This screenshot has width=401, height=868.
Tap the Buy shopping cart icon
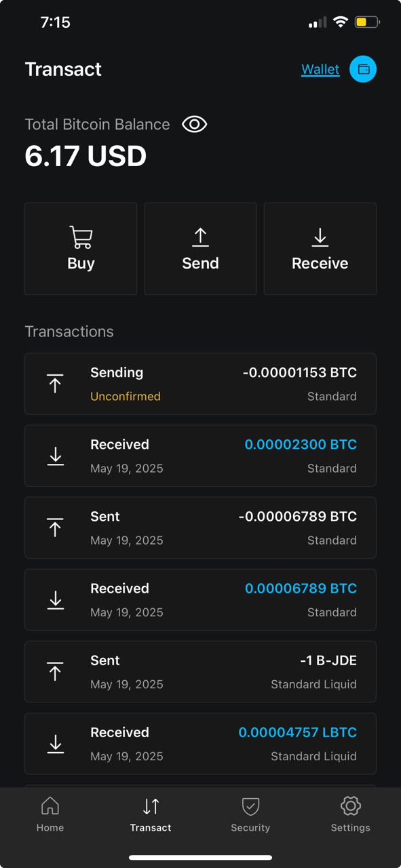click(x=81, y=237)
